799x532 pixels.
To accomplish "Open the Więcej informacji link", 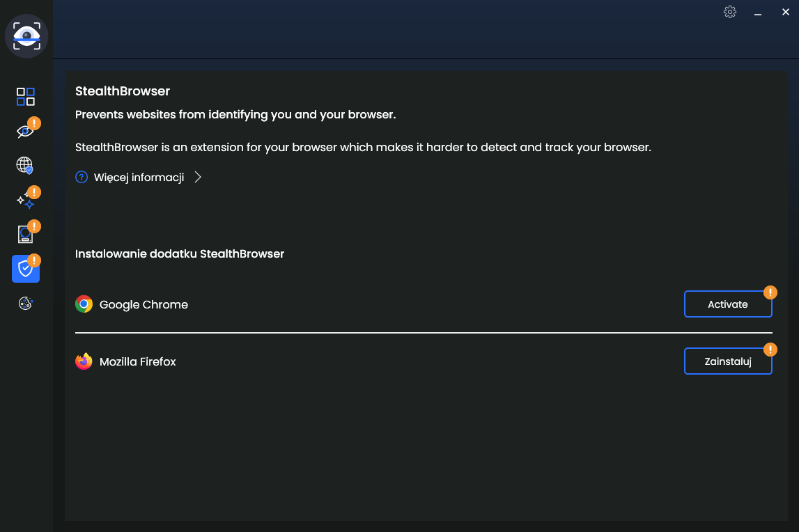I will (139, 178).
